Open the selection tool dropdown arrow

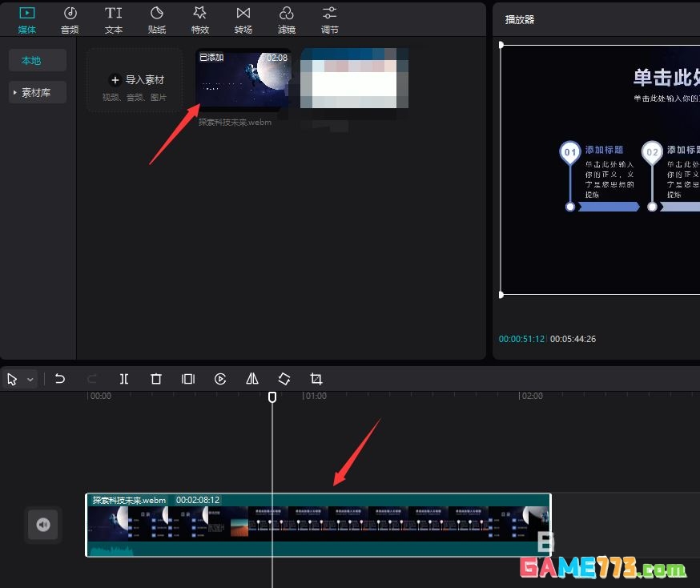tap(30, 380)
